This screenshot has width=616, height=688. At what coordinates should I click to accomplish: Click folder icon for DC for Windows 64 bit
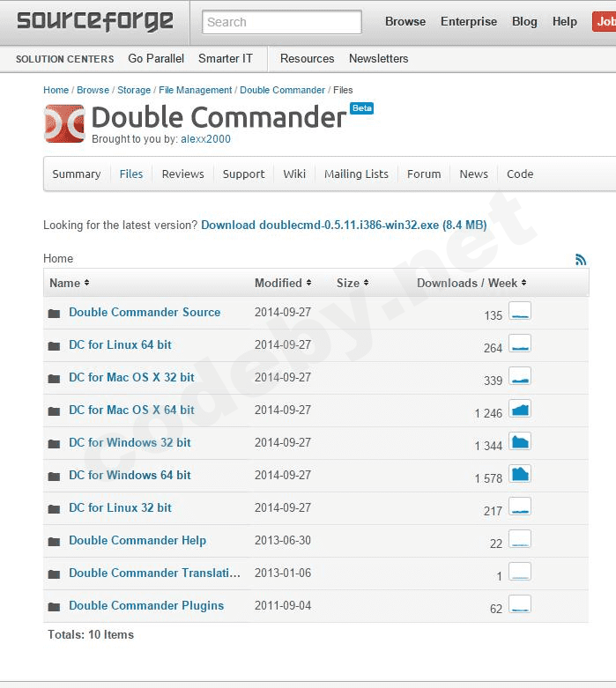(54, 476)
